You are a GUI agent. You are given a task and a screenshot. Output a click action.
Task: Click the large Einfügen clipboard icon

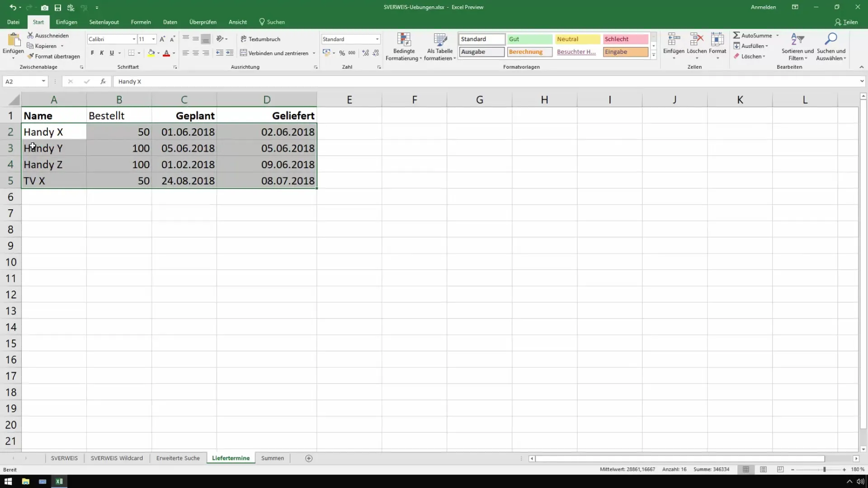click(x=13, y=40)
